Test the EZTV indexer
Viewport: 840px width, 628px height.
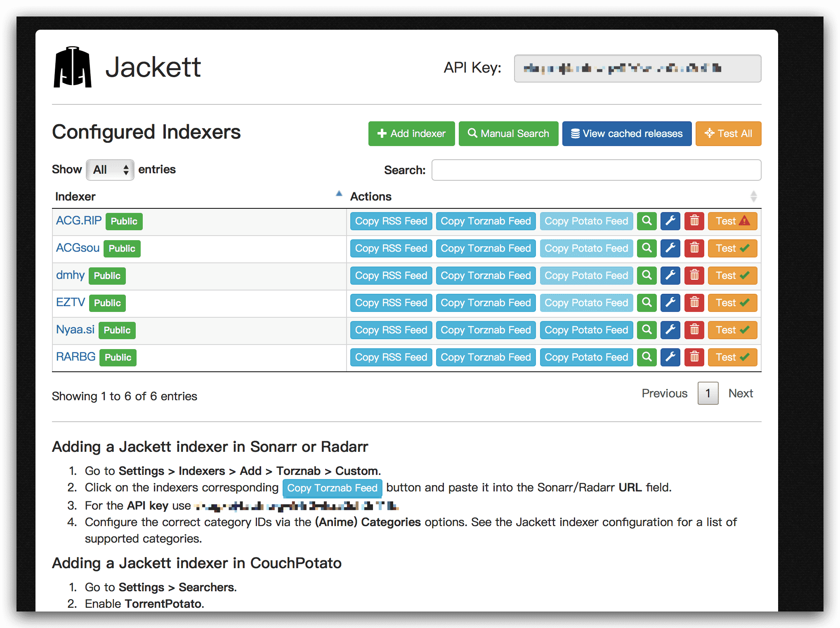point(732,303)
